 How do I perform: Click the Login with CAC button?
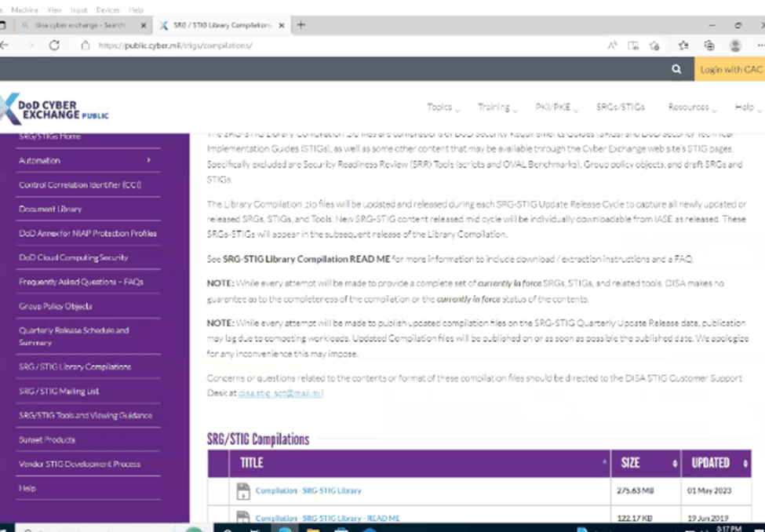pos(730,70)
